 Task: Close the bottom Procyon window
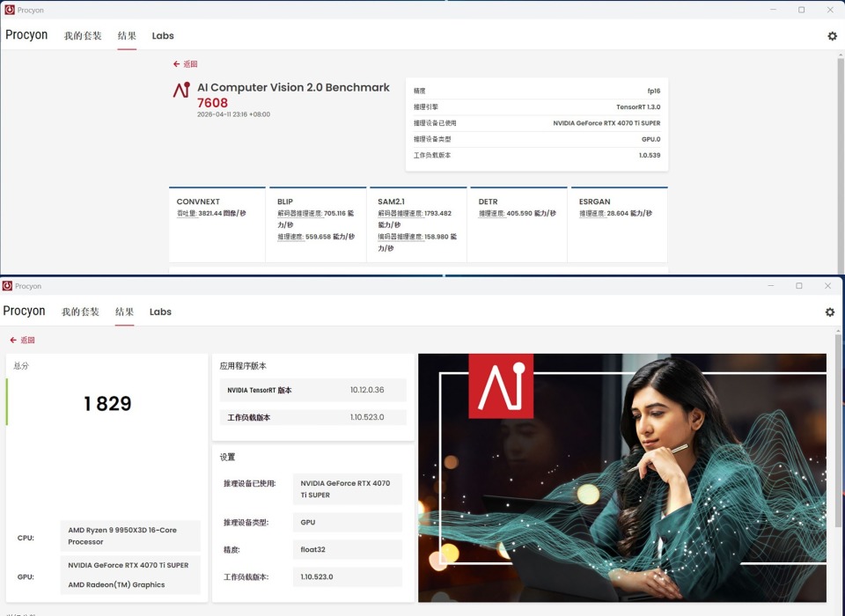[827, 286]
